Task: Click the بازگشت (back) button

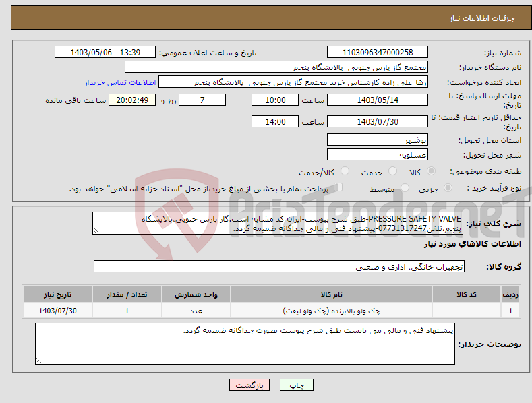Action: click(249, 385)
